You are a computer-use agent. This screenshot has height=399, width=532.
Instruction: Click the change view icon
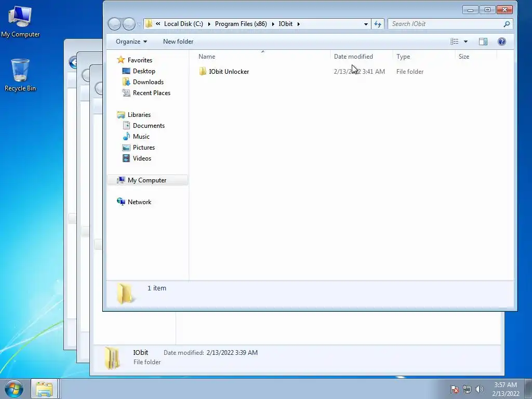click(x=454, y=42)
